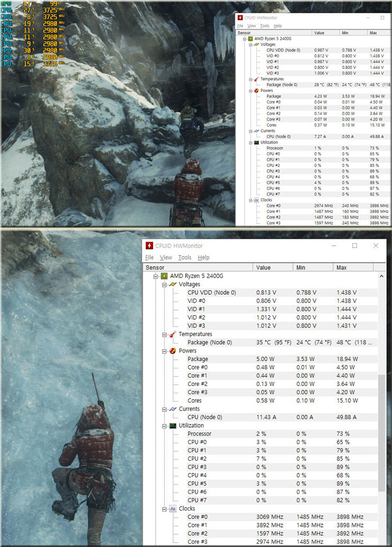Image resolution: width=392 pixels, height=547 pixels.
Task: Click the Currents icon in the small window
Action: 256,131
